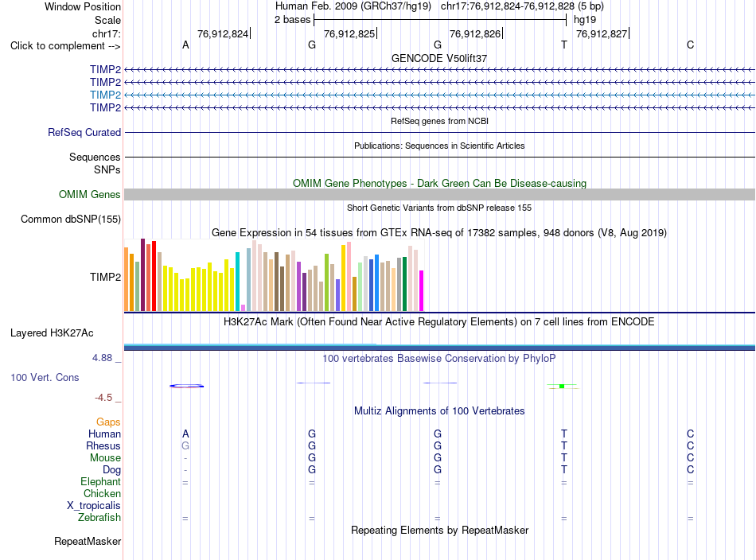Viewport: 756px width, 560px height.
Task: Click base T in the sequence row
Action: tap(564, 45)
